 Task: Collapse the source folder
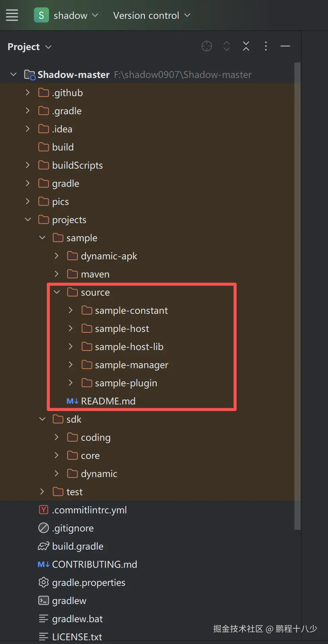(x=57, y=292)
